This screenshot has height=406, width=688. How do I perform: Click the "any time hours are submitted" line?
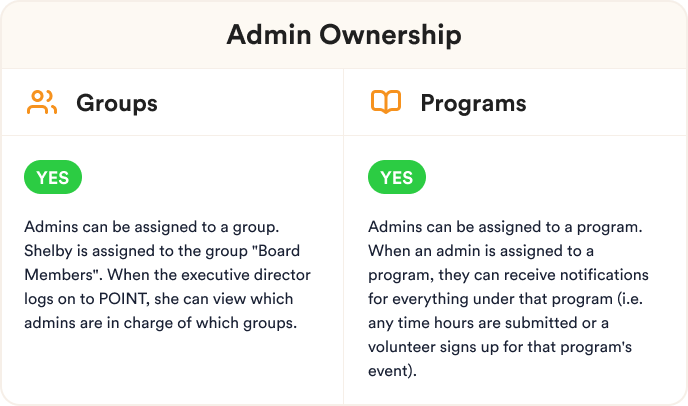pyautogui.click(x=488, y=323)
